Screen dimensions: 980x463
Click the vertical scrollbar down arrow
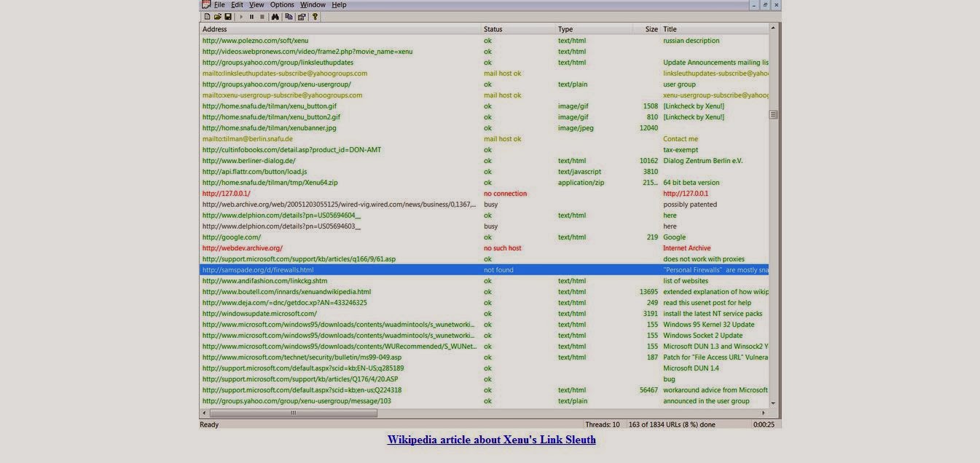773,403
